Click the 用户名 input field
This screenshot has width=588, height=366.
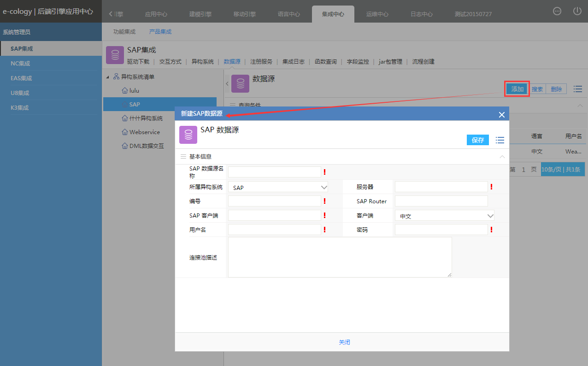(x=275, y=230)
